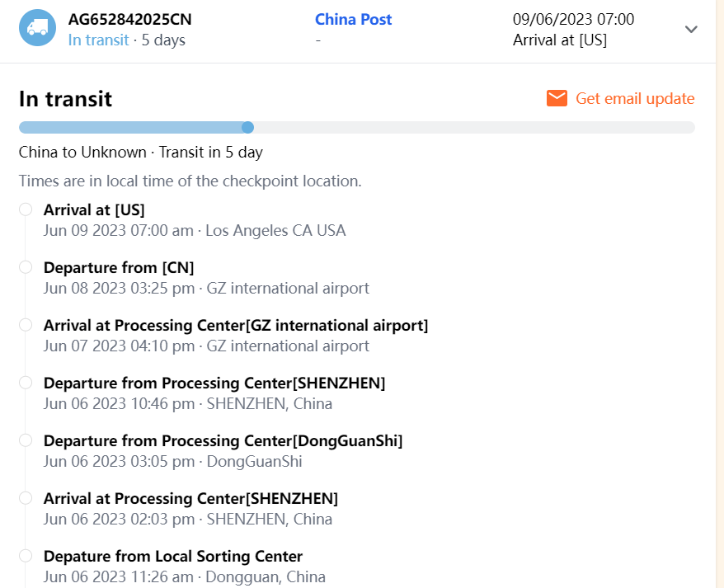Click the orange email envelope icon
This screenshot has height=588, width=724.
557,99
